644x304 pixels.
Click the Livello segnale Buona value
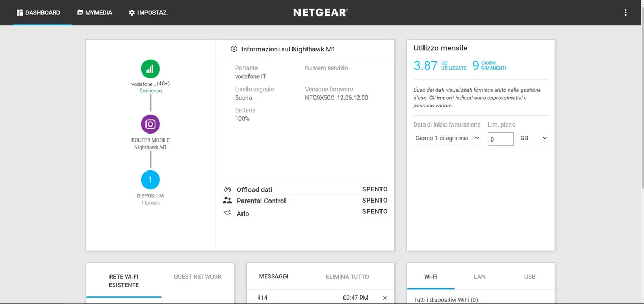pyautogui.click(x=243, y=98)
